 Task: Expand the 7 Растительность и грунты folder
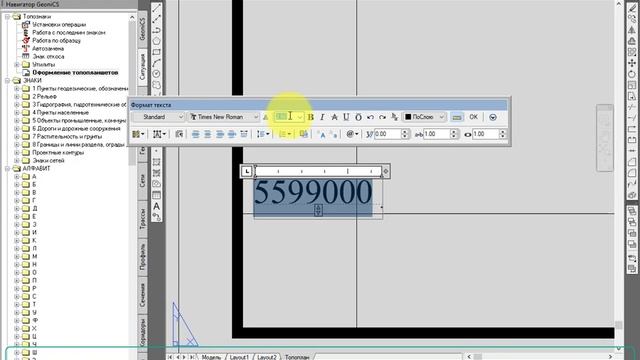click(x=17, y=136)
